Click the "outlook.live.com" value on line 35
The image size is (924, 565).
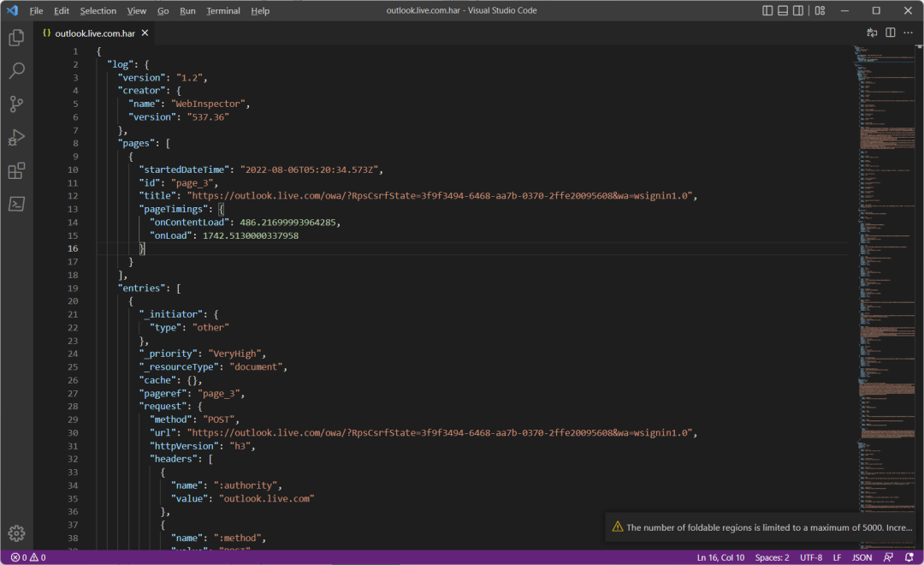(266, 498)
